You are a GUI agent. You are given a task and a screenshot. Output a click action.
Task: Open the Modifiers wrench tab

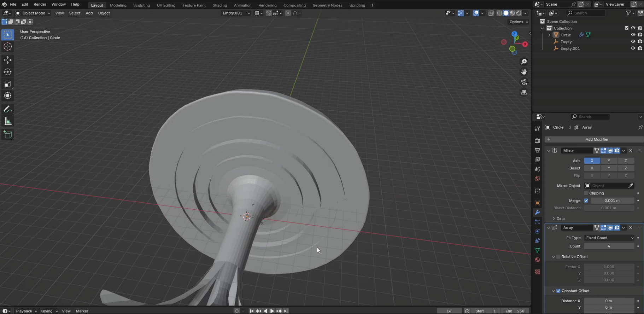[537, 213]
